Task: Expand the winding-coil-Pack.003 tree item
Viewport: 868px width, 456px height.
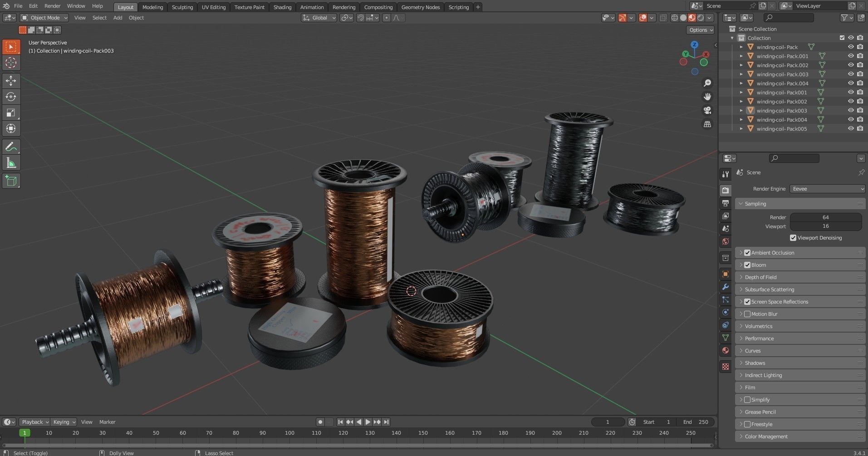Action: (x=741, y=74)
